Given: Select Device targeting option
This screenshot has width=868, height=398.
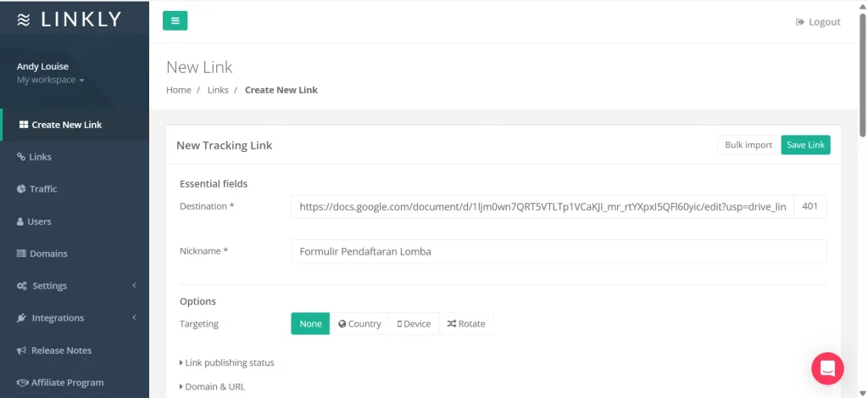Looking at the screenshot, I should 414,323.
